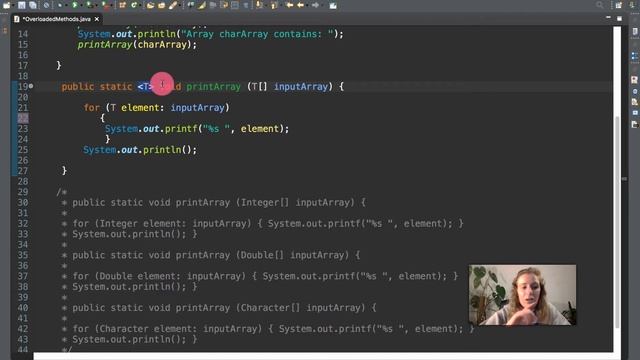The width and height of the screenshot is (640, 360).
Task: Click 'printArray' in line 19 declaration
Action: 213,87
